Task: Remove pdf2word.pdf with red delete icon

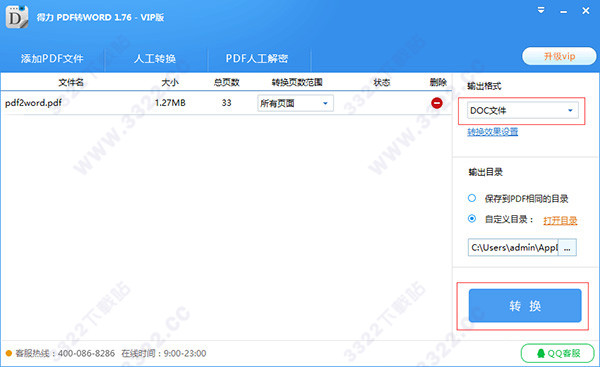Action: pos(437,103)
